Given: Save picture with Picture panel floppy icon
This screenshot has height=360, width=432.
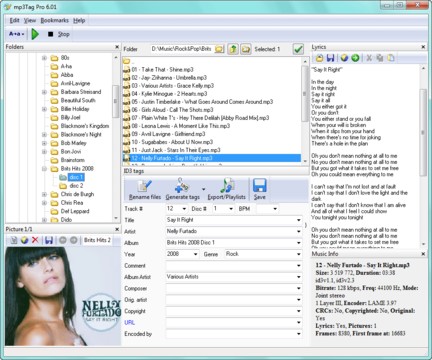Looking at the screenshot, I should (49, 240).
